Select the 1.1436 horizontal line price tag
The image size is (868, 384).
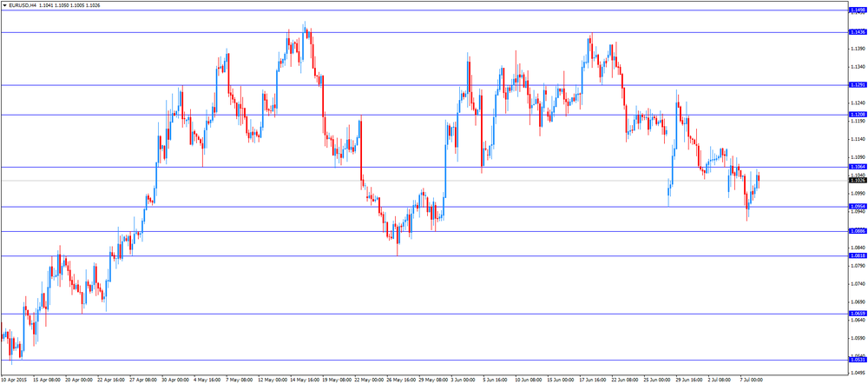pos(857,32)
